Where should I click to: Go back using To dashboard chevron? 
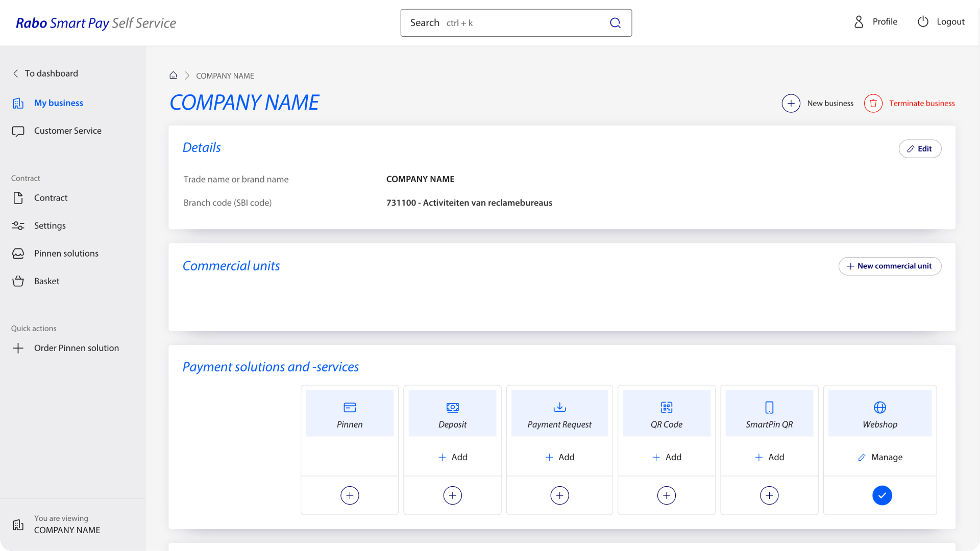click(x=16, y=73)
